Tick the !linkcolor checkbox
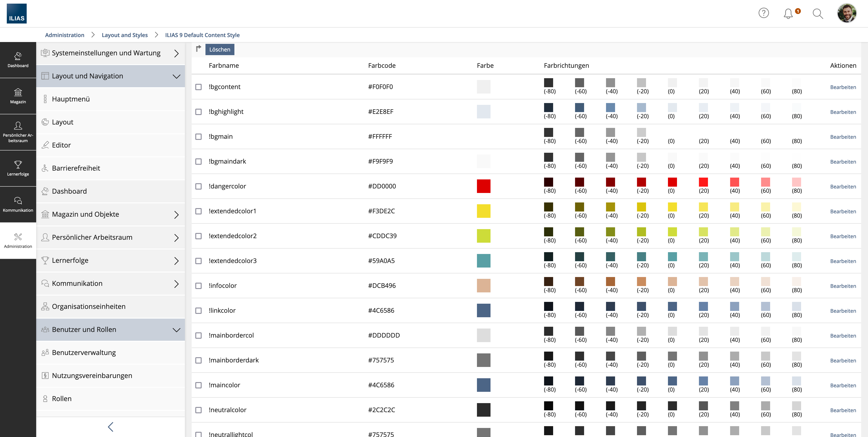 tap(198, 311)
